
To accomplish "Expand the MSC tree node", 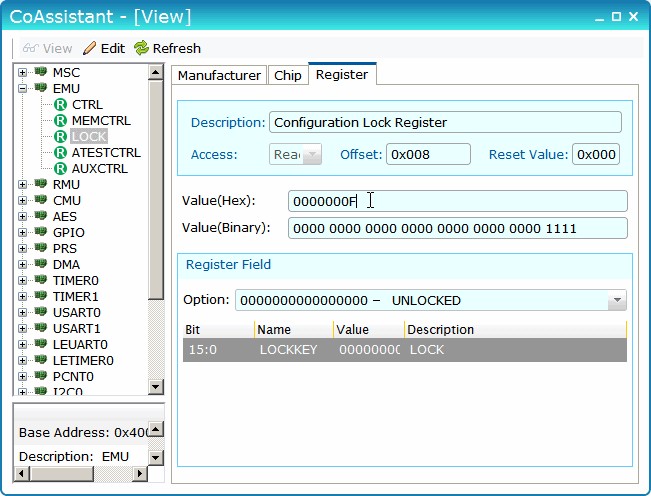I will click(22, 73).
